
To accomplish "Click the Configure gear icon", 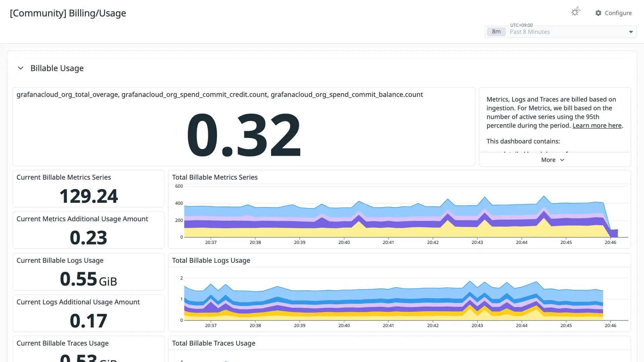I will (x=598, y=13).
